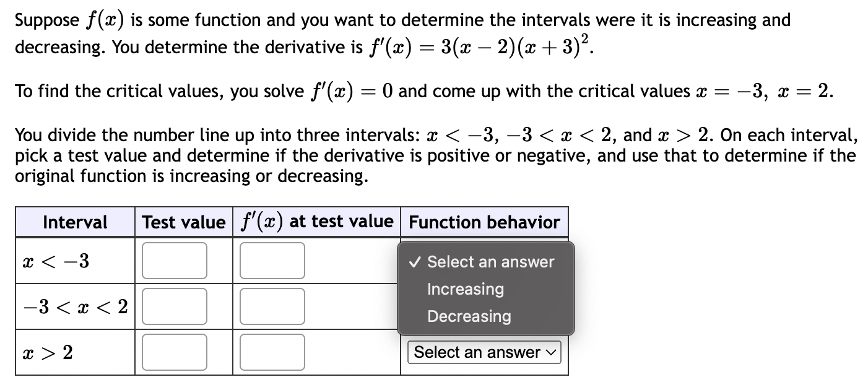Click the Function behavior column header

pos(484,222)
